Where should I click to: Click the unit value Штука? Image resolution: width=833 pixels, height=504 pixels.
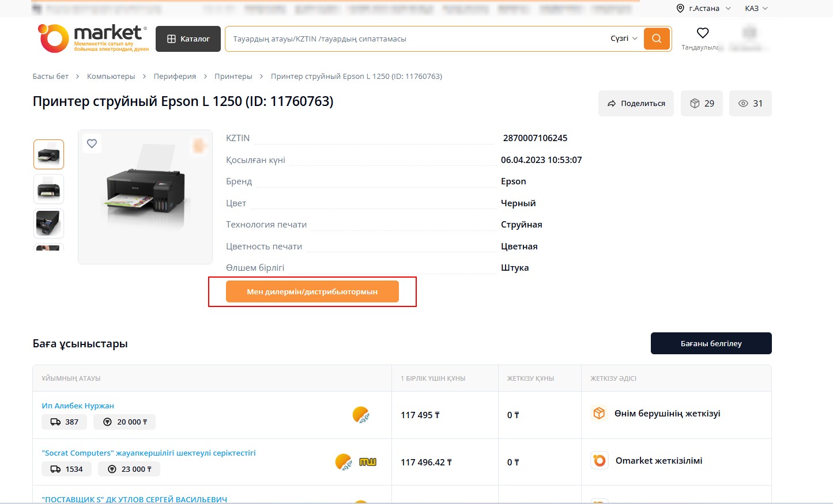coord(515,268)
